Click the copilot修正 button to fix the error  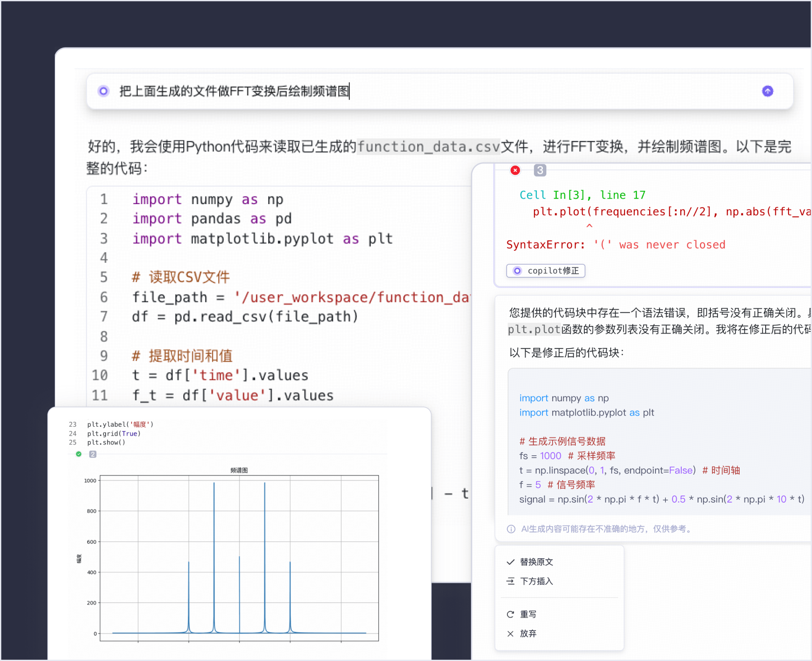(546, 271)
